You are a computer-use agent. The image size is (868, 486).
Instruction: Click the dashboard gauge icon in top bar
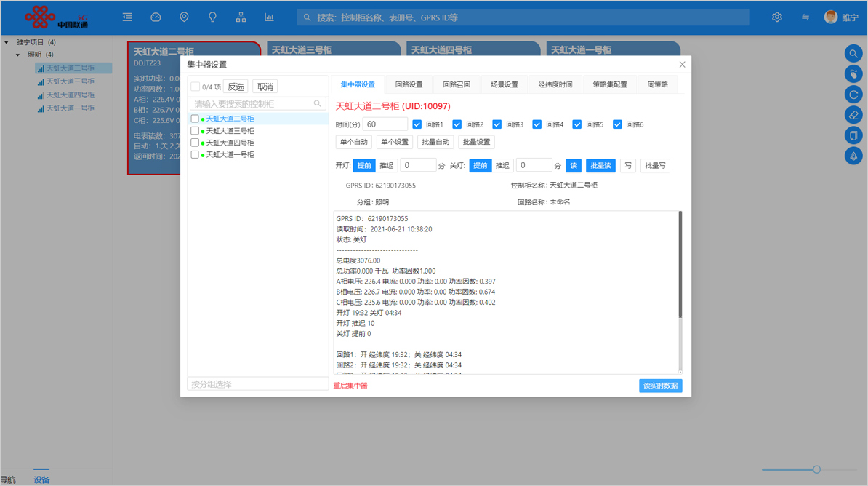156,17
